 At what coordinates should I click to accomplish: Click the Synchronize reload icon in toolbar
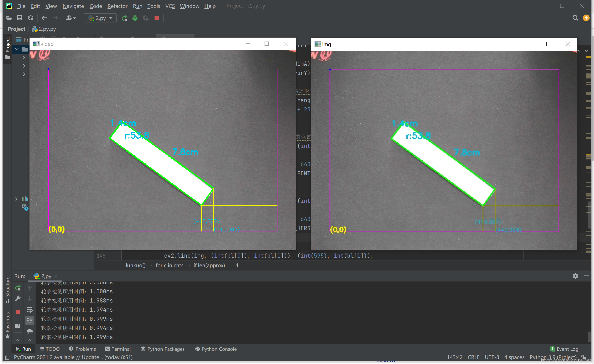coord(31,18)
